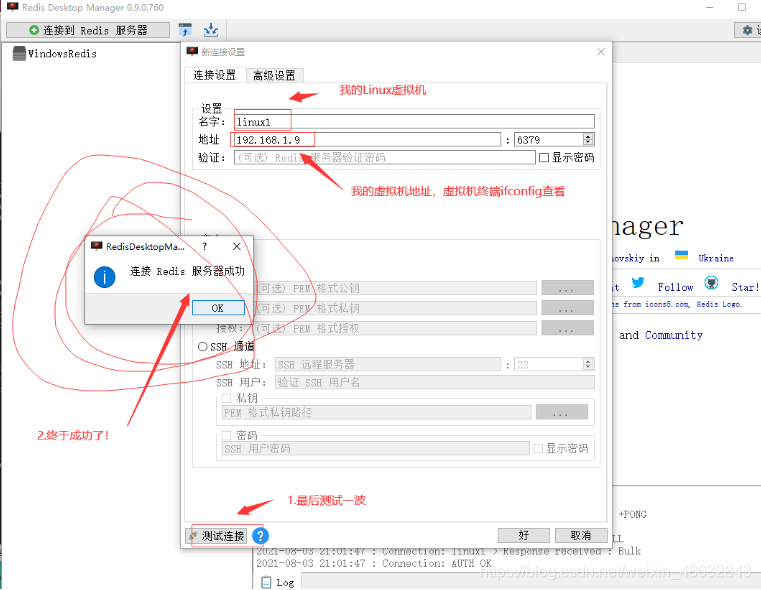Open the settings gear button at top right
Screen dimensions: 761x590
pyautogui.click(x=747, y=30)
